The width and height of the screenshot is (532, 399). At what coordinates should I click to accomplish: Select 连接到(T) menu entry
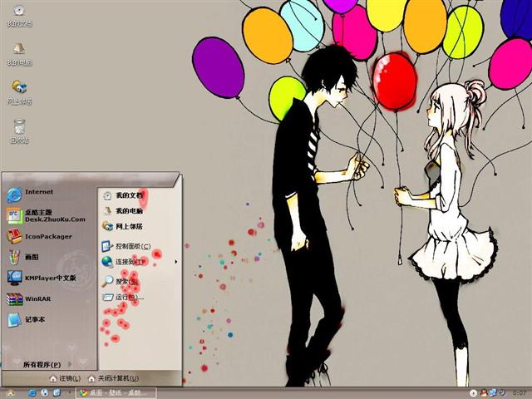pos(123,262)
